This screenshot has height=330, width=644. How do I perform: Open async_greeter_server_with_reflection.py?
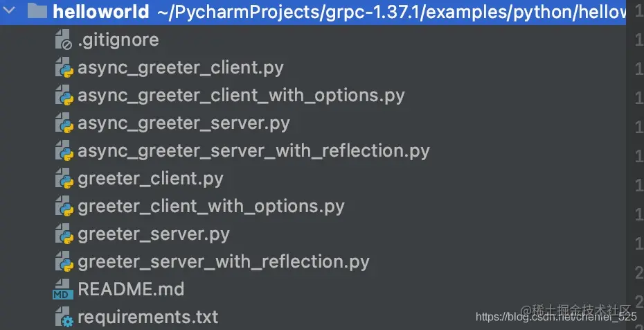[253, 151]
